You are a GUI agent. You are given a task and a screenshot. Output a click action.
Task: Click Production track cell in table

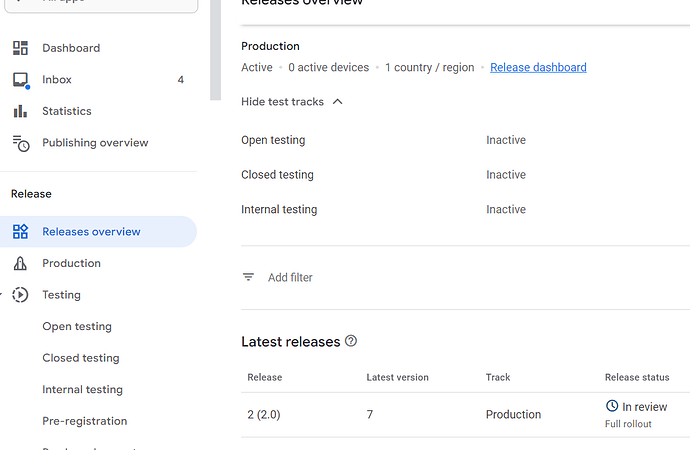pos(513,414)
